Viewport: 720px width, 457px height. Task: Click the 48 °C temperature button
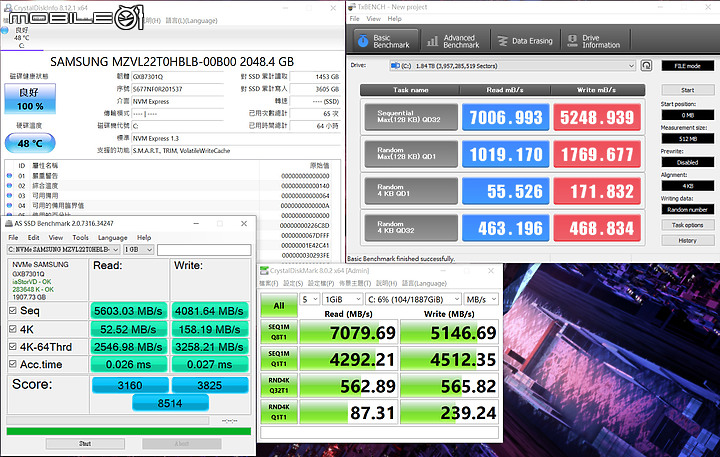30,143
